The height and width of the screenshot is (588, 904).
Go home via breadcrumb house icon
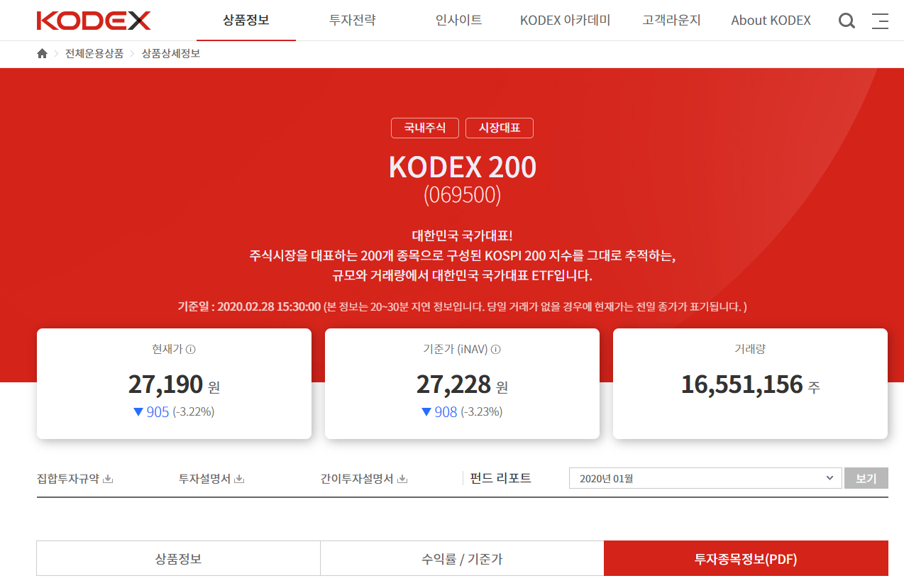42,53
